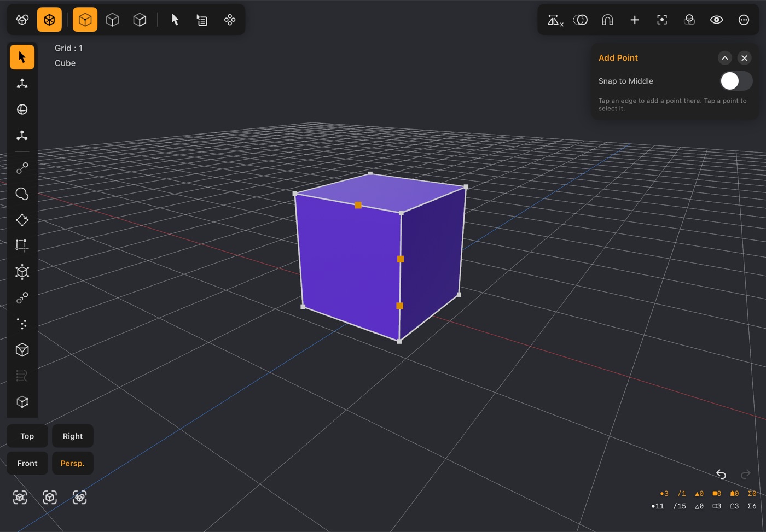Click the orange edit-mode cube with dotted faces
This screenshot has width=766, height=532.
tap(49, 20)
